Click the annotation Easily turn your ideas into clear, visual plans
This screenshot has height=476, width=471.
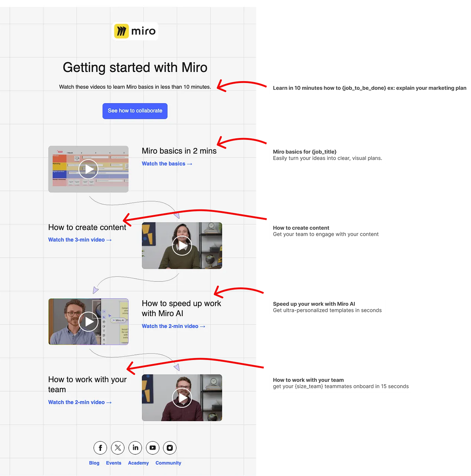pyautogui.click(x=327, y=158)
